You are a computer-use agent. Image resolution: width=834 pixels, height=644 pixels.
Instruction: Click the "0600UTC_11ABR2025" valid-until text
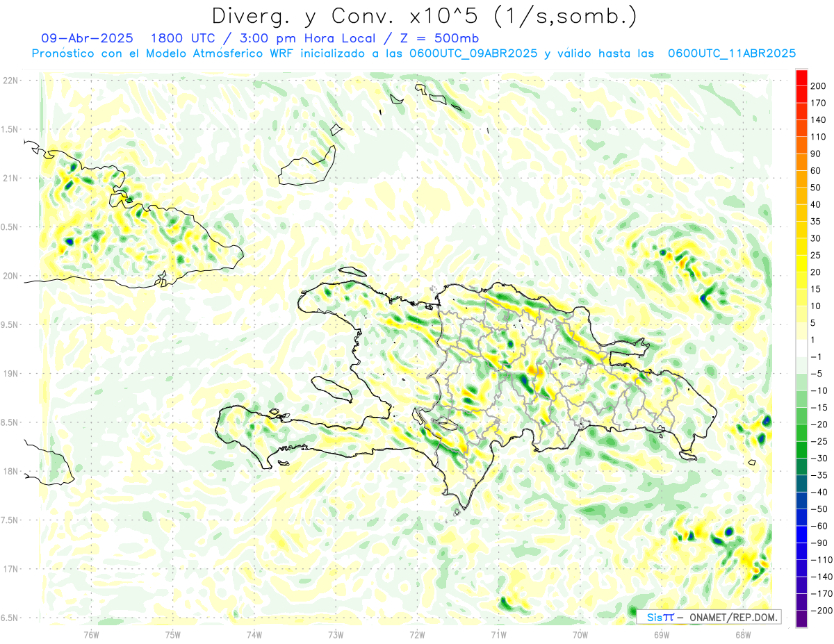(731, 53)
